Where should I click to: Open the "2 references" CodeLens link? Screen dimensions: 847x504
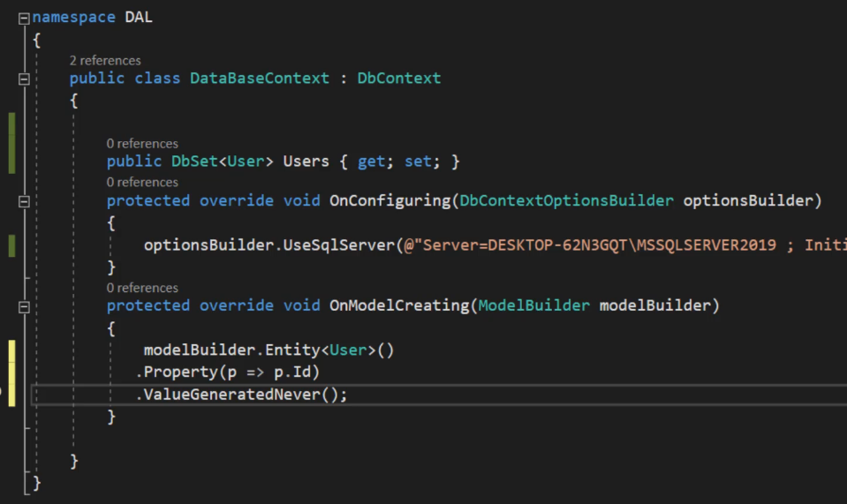(x=105, y=60)
